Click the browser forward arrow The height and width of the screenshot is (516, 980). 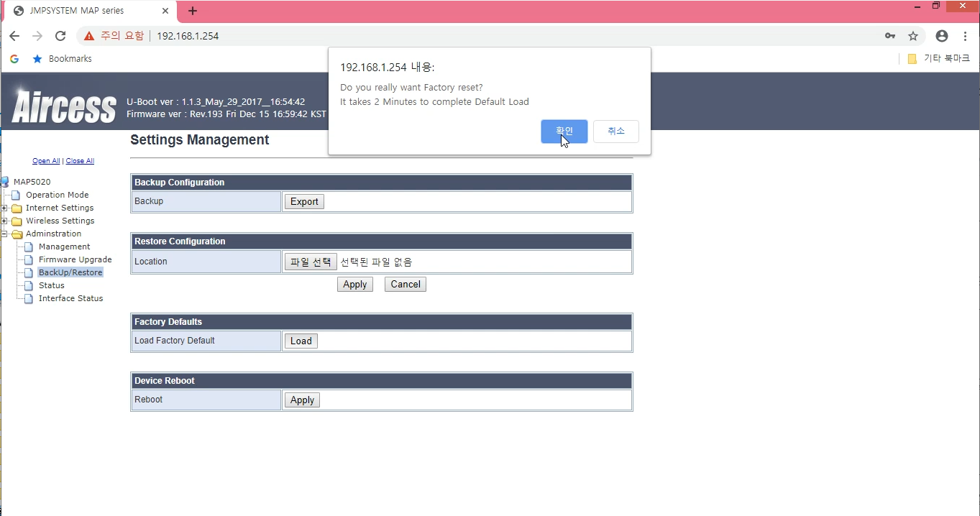point(37,36)
